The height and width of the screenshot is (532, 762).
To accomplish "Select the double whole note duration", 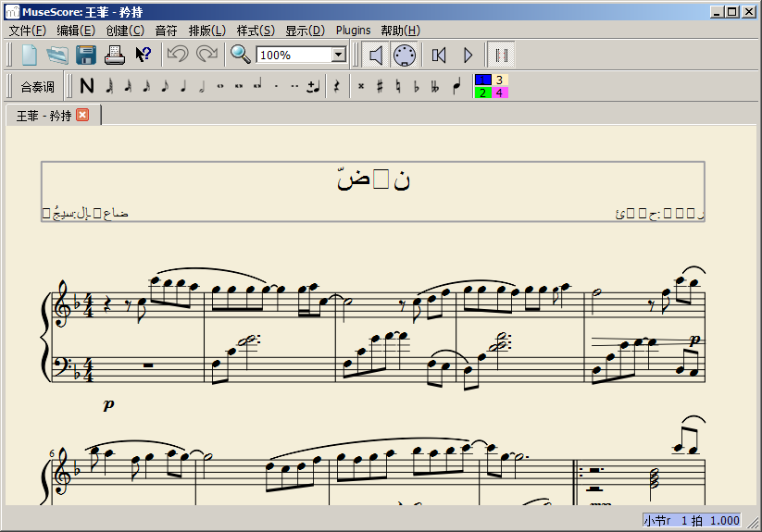I will pyautogui.click(x=239, y=86).
